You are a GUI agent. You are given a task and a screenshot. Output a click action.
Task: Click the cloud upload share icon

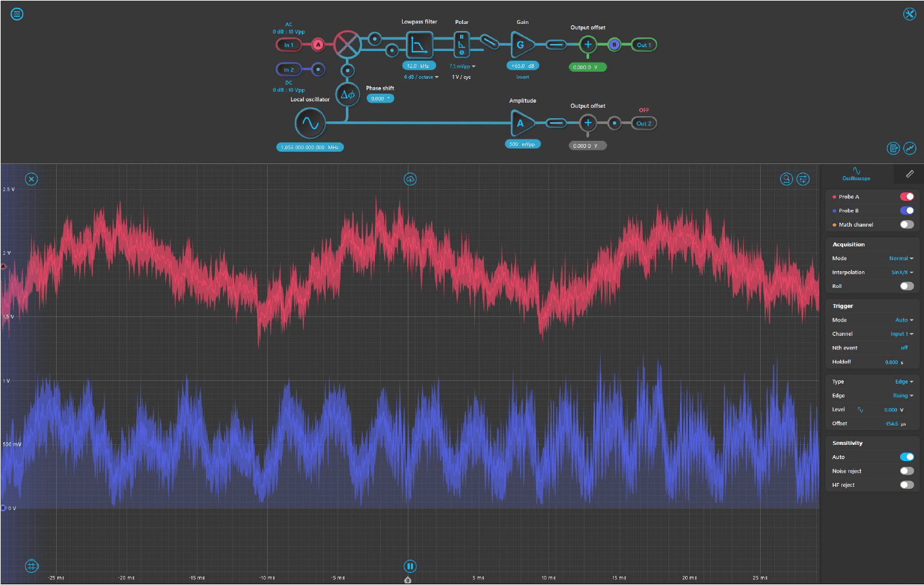(x=410, y=179)
